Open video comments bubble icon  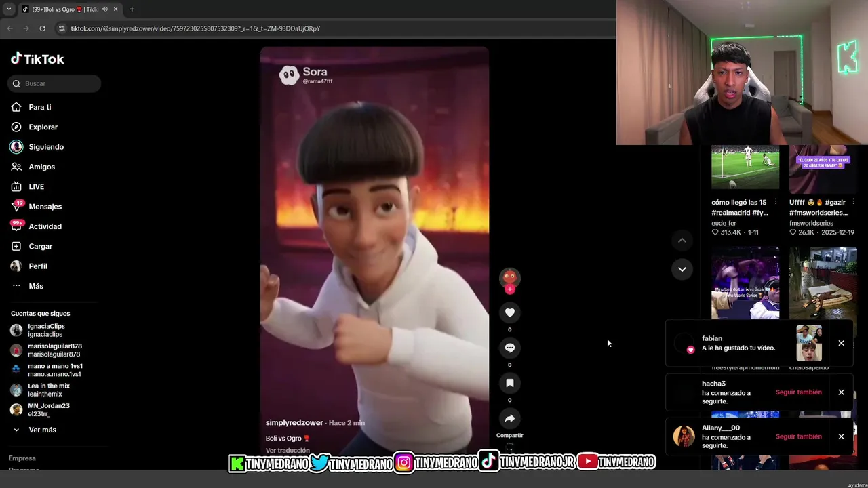pos(510,348)
